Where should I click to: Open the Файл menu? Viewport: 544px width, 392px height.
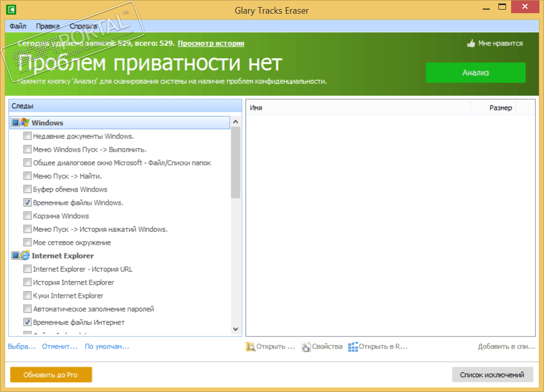point(18,26)
